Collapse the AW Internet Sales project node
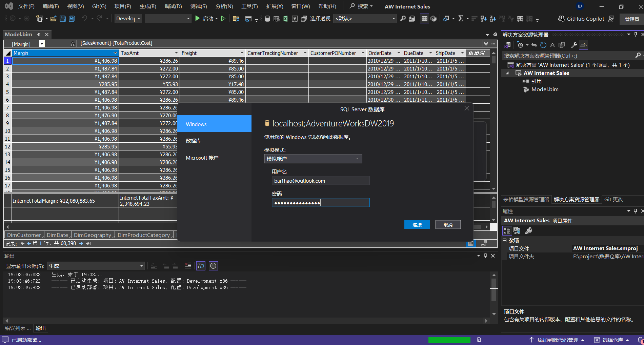 507,73
